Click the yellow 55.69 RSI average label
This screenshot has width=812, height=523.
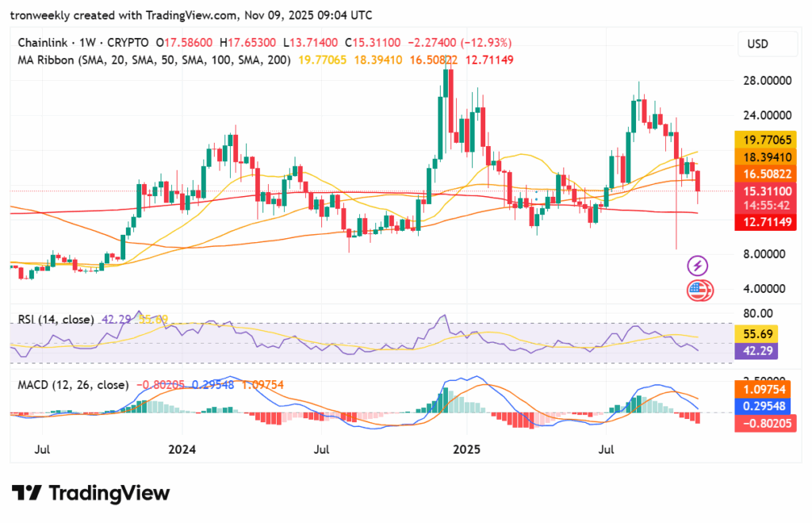(764, 334)
